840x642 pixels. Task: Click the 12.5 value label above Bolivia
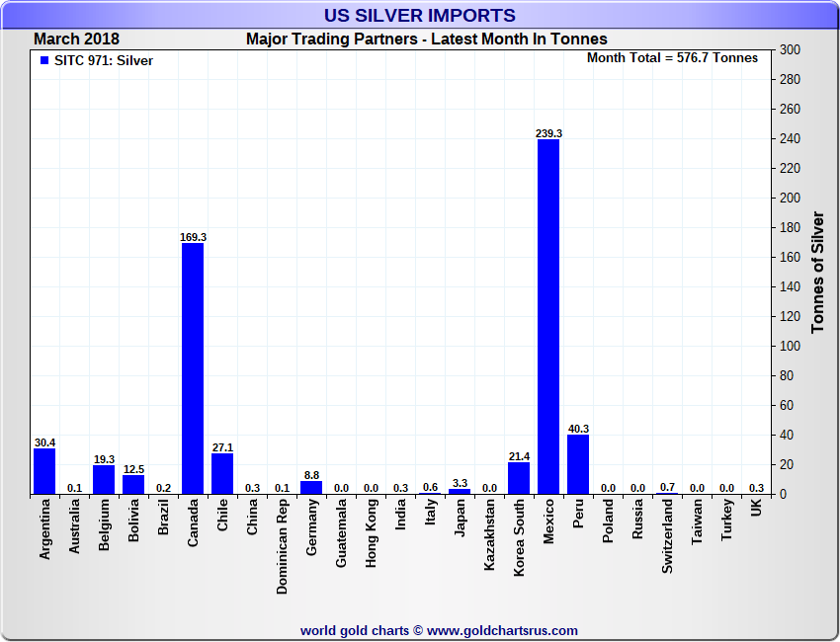click(x=133, y=469)
